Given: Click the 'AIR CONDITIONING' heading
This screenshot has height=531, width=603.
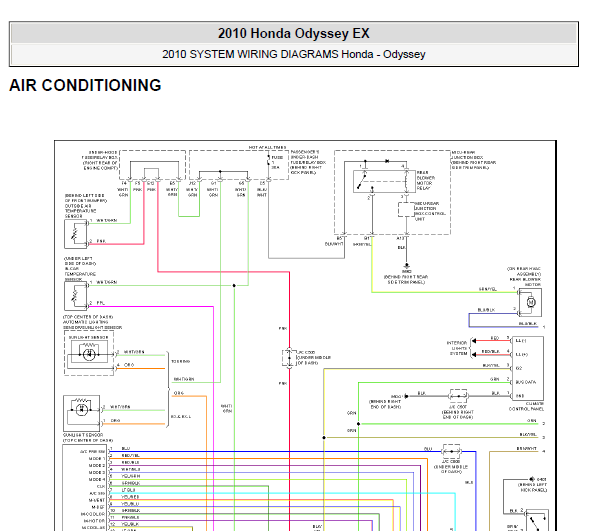Looking at the screenshot, I should click(85, 85).
